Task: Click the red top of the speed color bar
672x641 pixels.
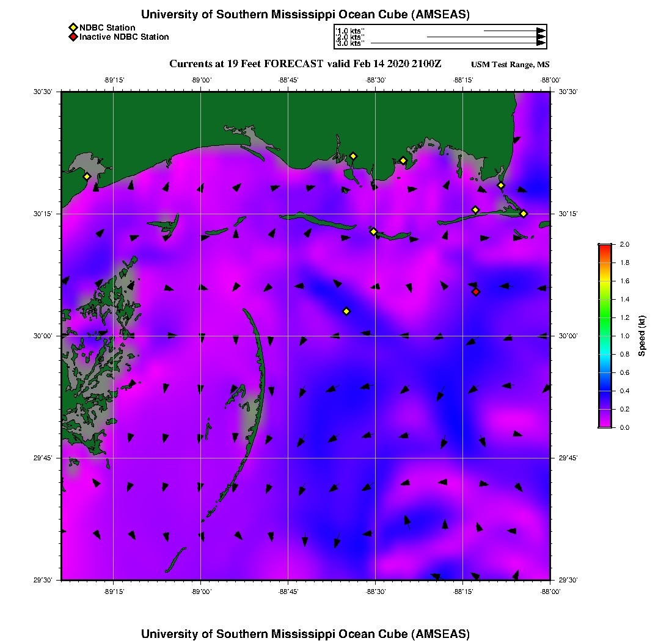Action: (x=604, y=247)
